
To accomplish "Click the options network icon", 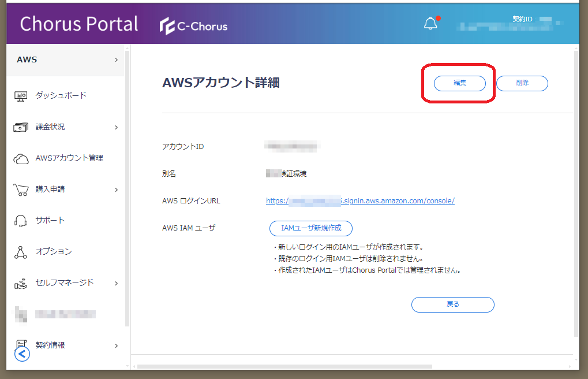I will tap(21, 252).
